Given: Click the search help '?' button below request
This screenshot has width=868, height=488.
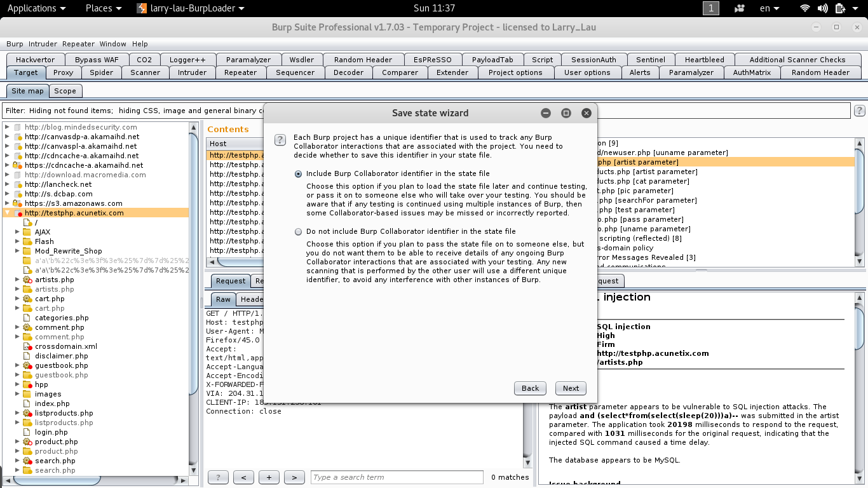Looking at the screenshot, I should pos(218,477).
